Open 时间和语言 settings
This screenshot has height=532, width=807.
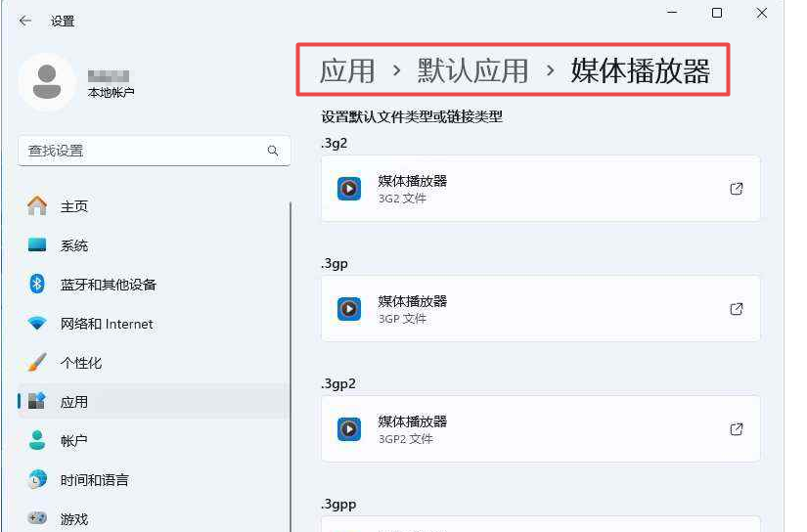[x=152, y=480]
